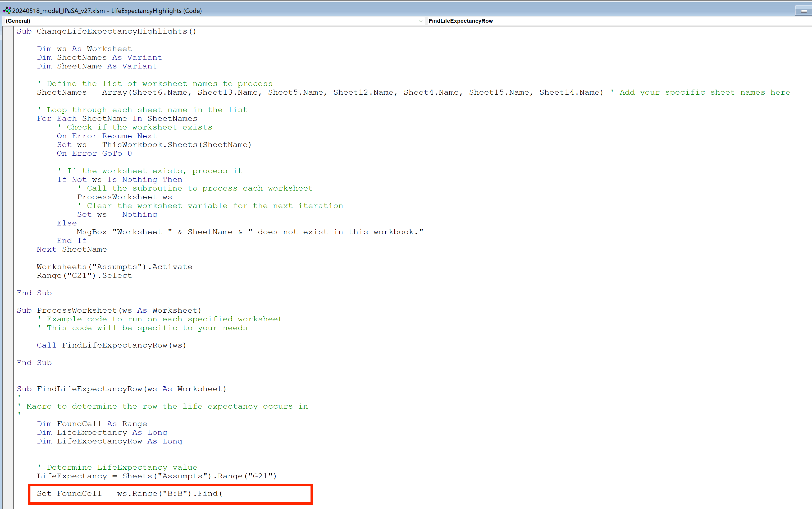
Task: Click the VBA module icon in the title bar
Action: point(7,10)
